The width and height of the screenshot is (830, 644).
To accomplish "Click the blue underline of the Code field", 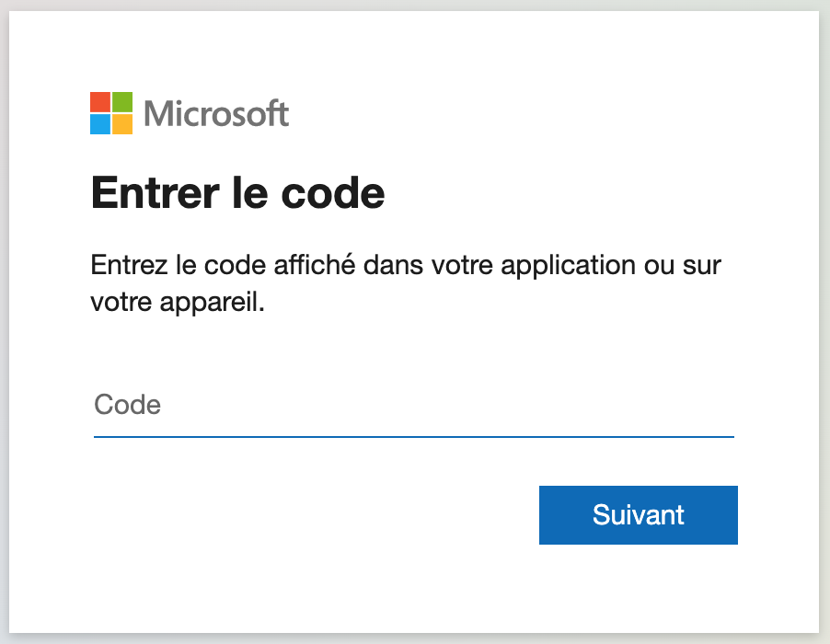I will pos(414,436).
